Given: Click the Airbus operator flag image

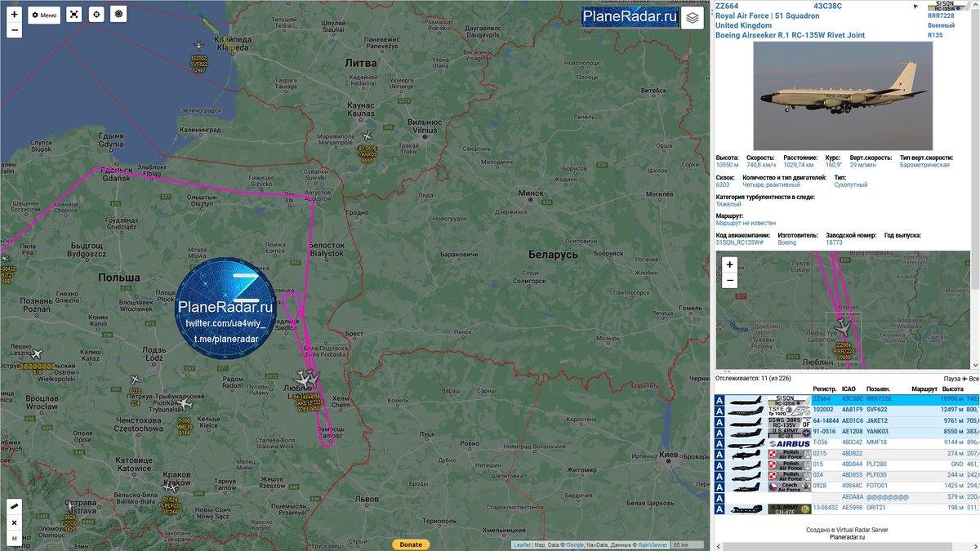Looking at the screenshot, I should (789, 443).
